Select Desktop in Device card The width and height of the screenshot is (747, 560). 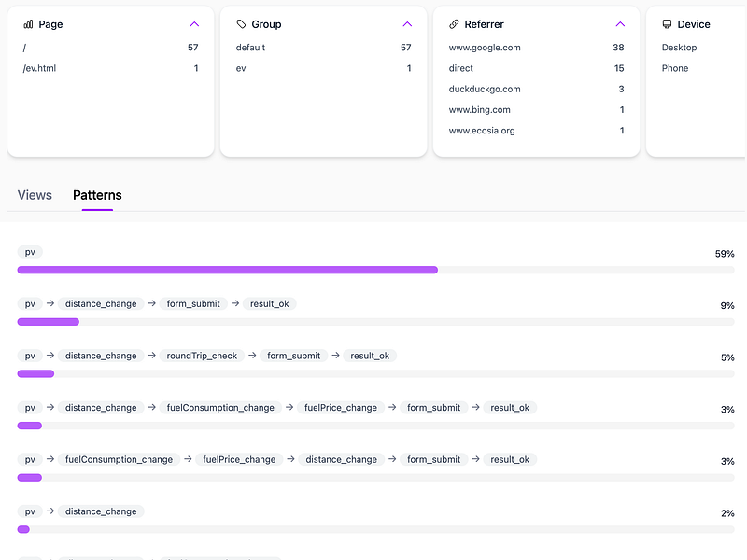point(679,48)
